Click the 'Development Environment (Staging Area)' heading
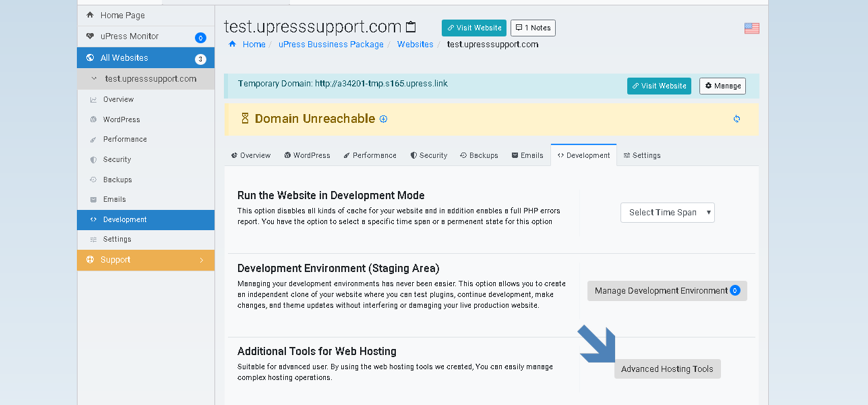The width and height of the screenshot is (868, 405). [339, 269]
